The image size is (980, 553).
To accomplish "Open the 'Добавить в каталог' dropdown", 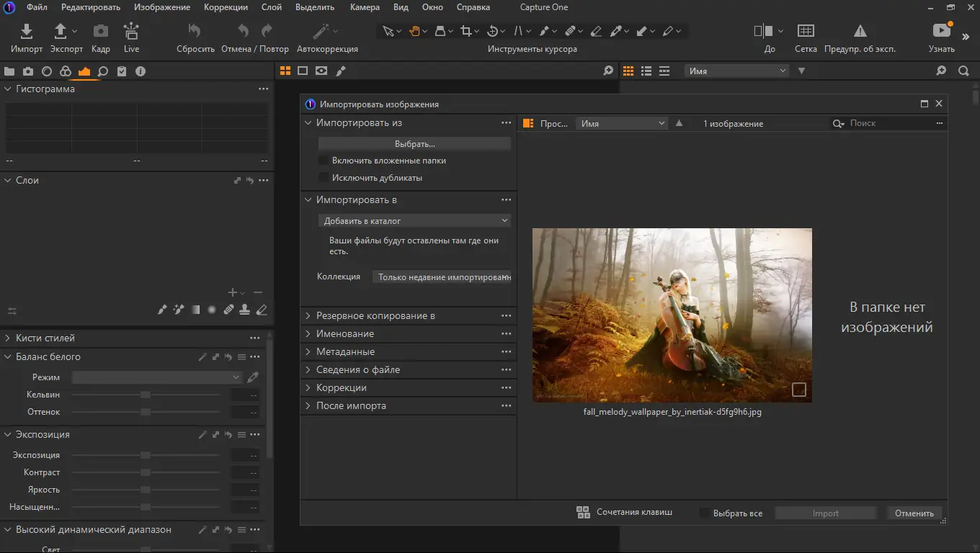I will (414, 221).
